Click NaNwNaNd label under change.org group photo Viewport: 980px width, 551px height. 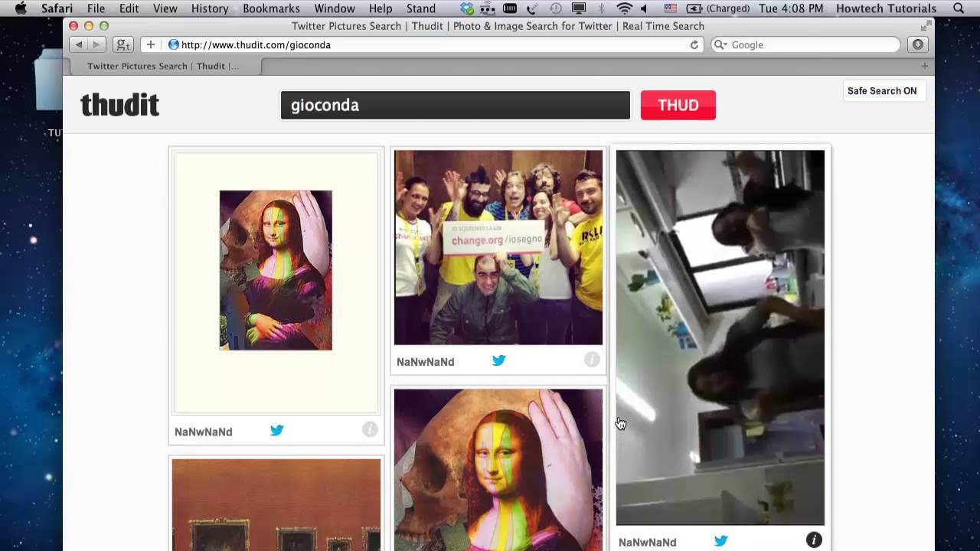425,361
